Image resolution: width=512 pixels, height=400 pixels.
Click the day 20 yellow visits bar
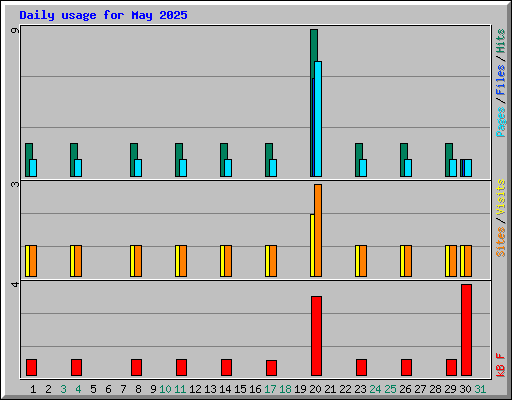tap(312, 245)
